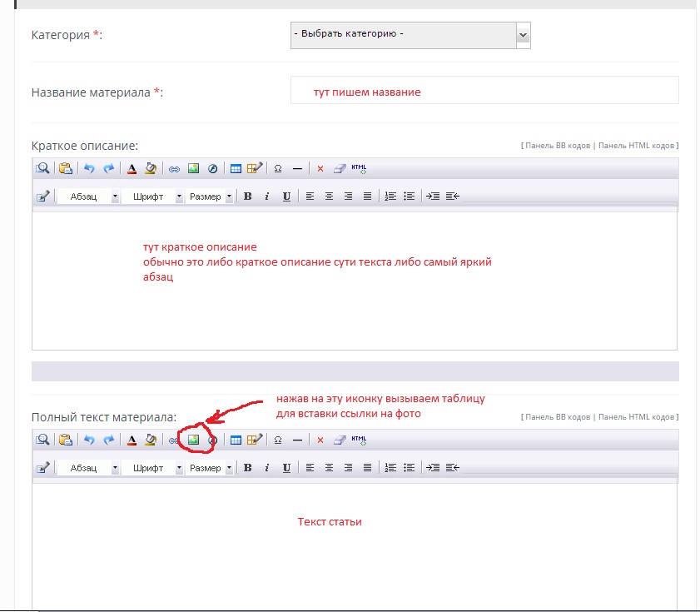Click the red X remove icon in short description toolbar

coord(320,168)
